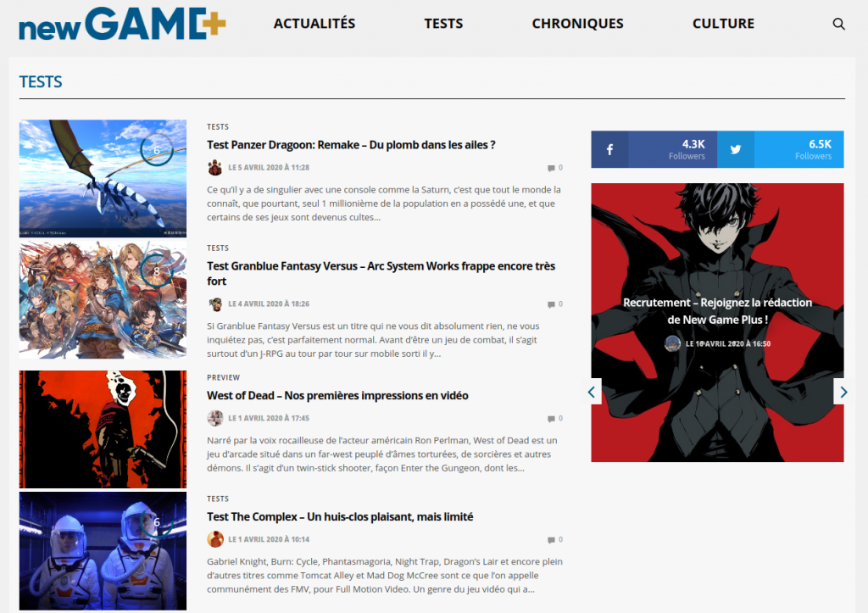Open the CULTURE section
This screenshot has width=868, height=613.
[723, 24]
